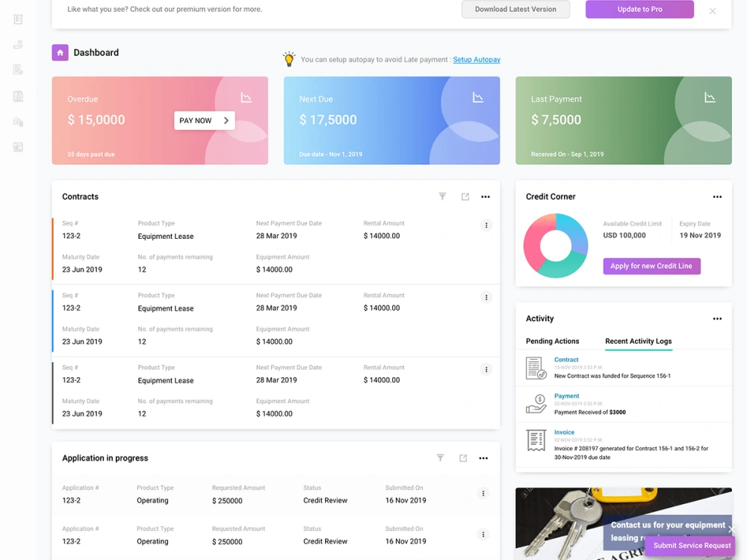Screen dimensions: 747x560
Task: Click the 'USD 100,000' credit limit value
Action: coord(624,235)
